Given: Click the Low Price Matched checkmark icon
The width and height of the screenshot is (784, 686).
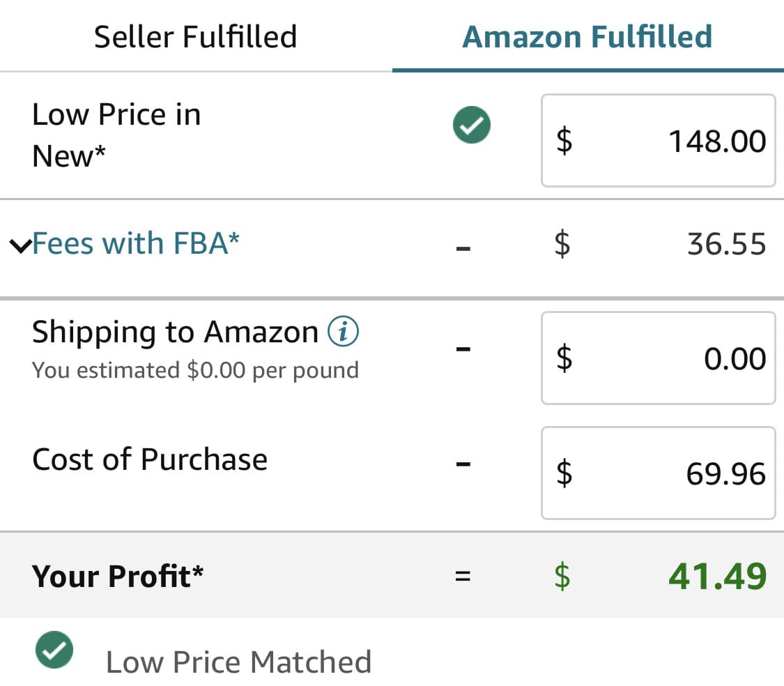Looking at the screenshot, I should pyautogui.click(x=54, y=650).
